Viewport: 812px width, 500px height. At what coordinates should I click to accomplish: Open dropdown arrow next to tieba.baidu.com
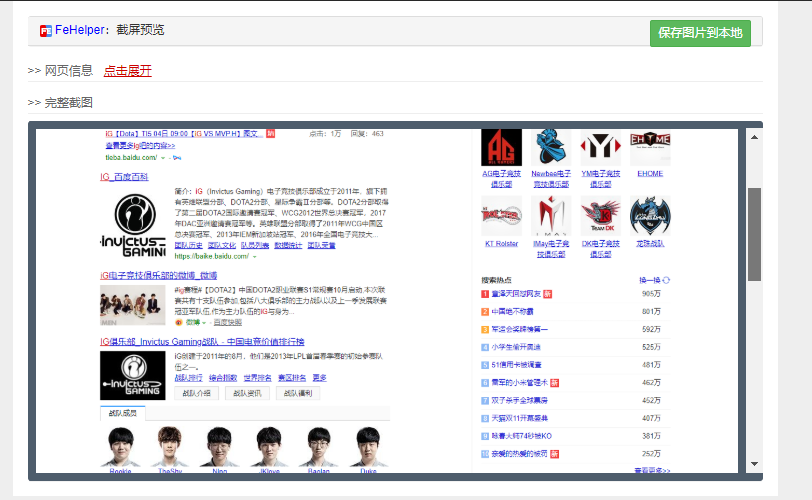coord(163,158)
